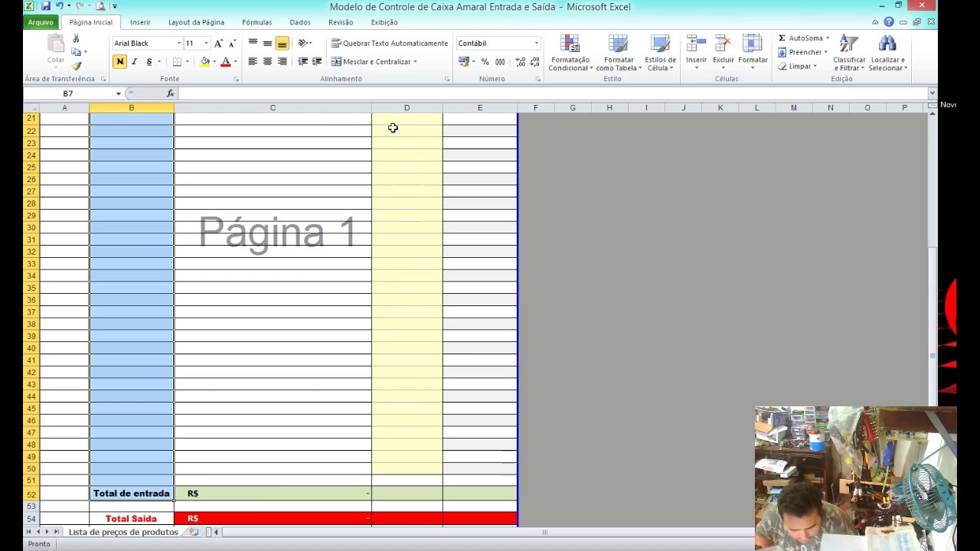Open the Arial Black font name dropdown

coord(179,44)
